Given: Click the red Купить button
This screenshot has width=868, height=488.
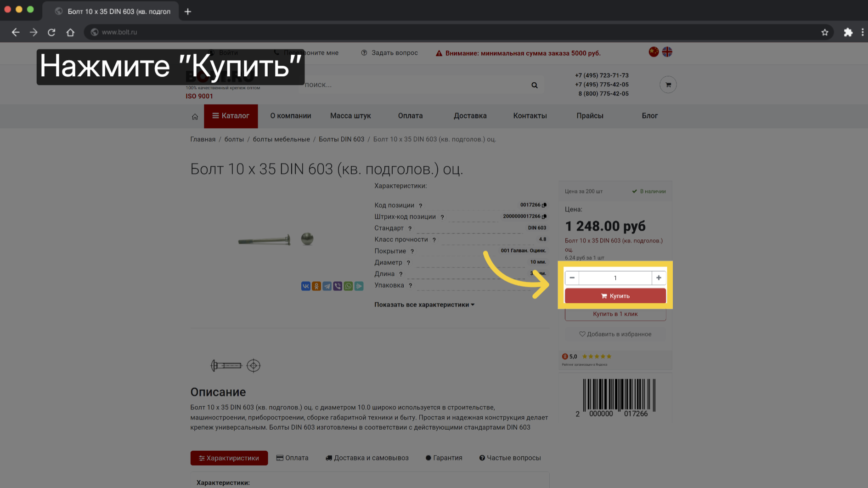Looking at the screenshot, I should coord(615,296).
